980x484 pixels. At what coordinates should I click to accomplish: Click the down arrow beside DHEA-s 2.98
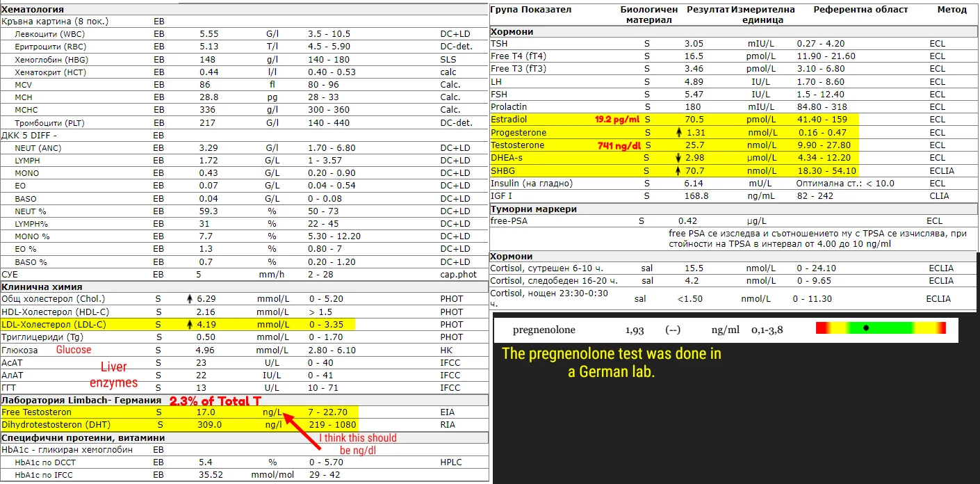coord(678,158)
